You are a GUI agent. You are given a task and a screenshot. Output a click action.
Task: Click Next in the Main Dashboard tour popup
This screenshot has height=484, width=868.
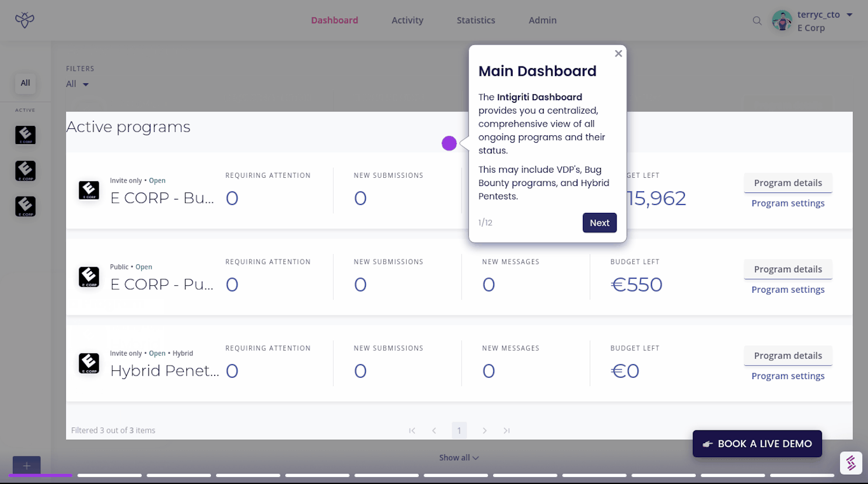coord(599,222)
